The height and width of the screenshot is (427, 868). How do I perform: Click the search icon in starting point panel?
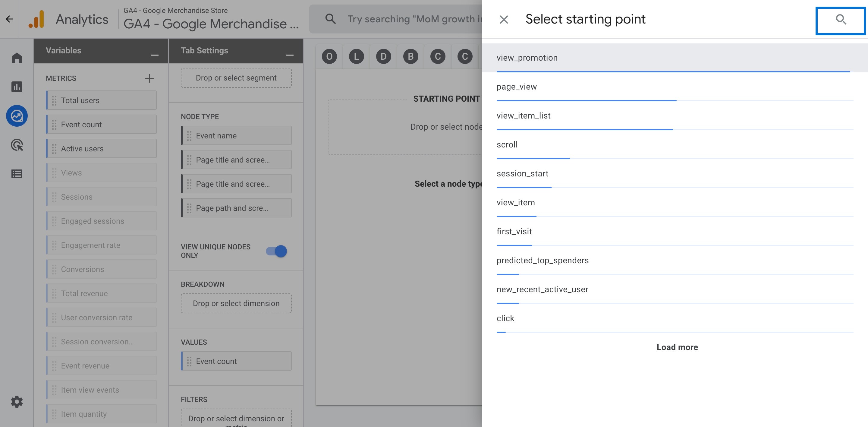(x=840, y=19)
